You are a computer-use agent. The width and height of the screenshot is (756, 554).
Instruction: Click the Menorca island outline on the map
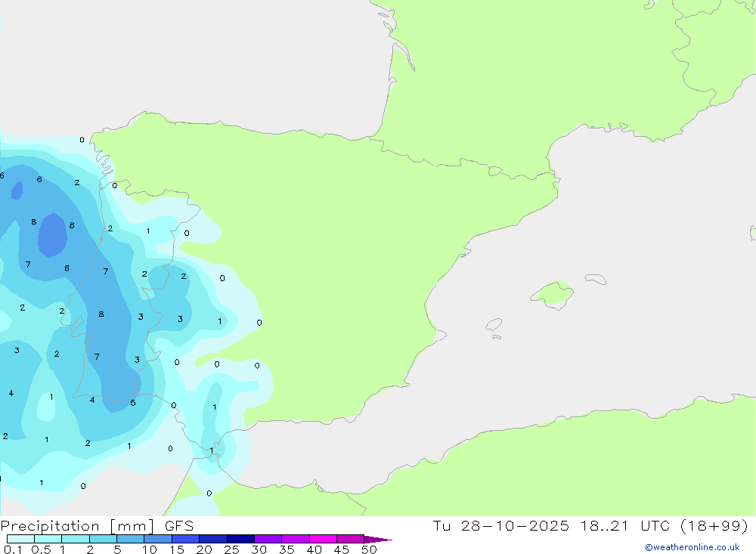pos(596,279)
